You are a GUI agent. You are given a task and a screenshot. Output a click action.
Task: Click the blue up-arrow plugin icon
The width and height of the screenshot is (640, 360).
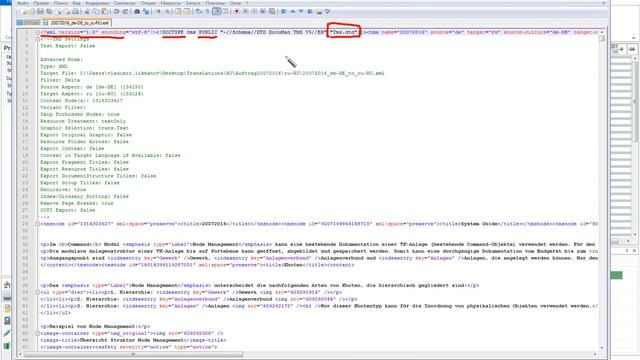click(x=293, y=11)
